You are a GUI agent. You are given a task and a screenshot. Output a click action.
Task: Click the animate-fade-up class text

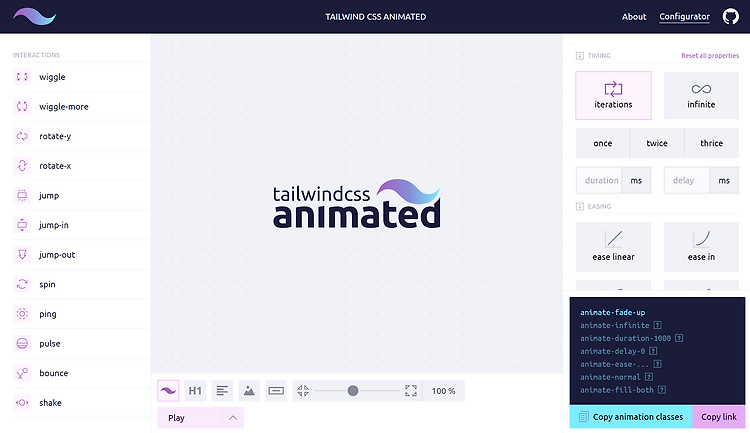[x=613, y=312]
